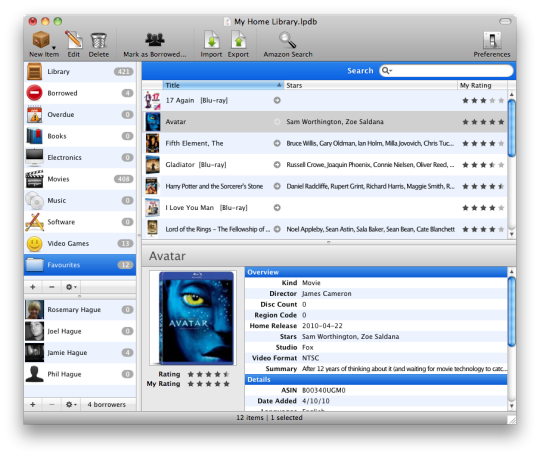
Task: Click the Edit pencil icon
Action: click(74, 40)
